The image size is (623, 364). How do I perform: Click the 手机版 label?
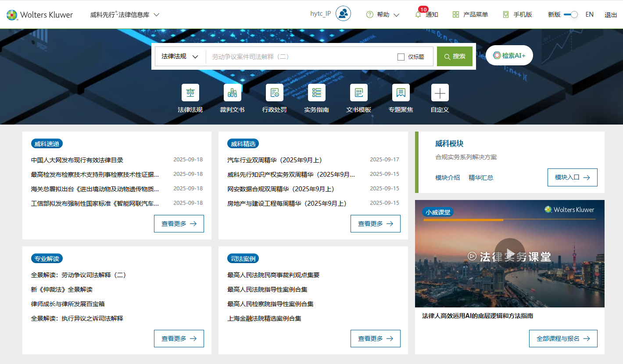(x=523, y=14)
